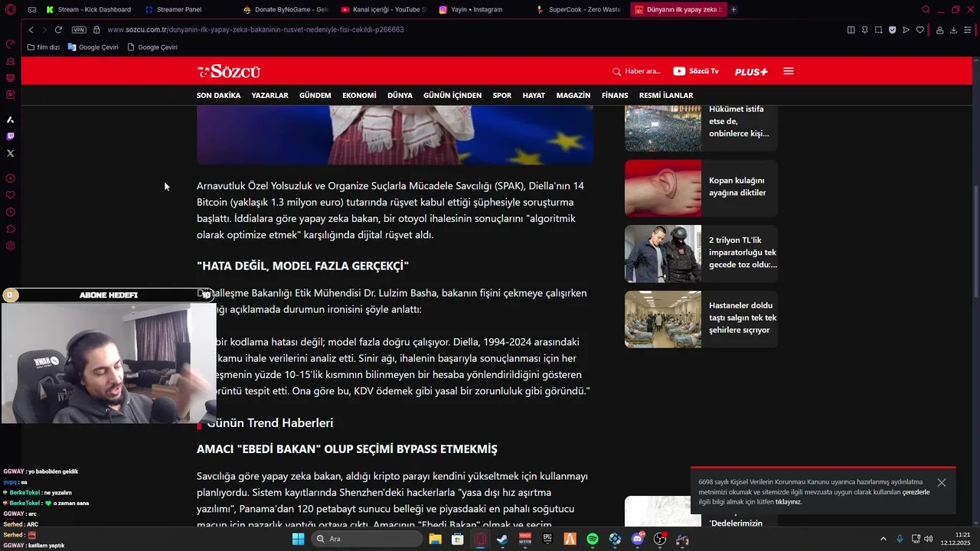Click the heart bookmark icon in address bar

coord(920,30)
